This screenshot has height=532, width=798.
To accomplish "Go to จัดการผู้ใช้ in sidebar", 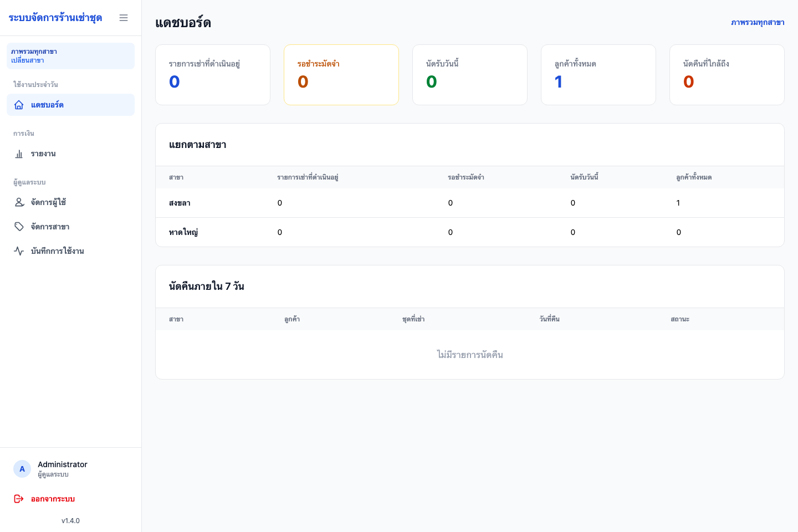I will 70,202.
